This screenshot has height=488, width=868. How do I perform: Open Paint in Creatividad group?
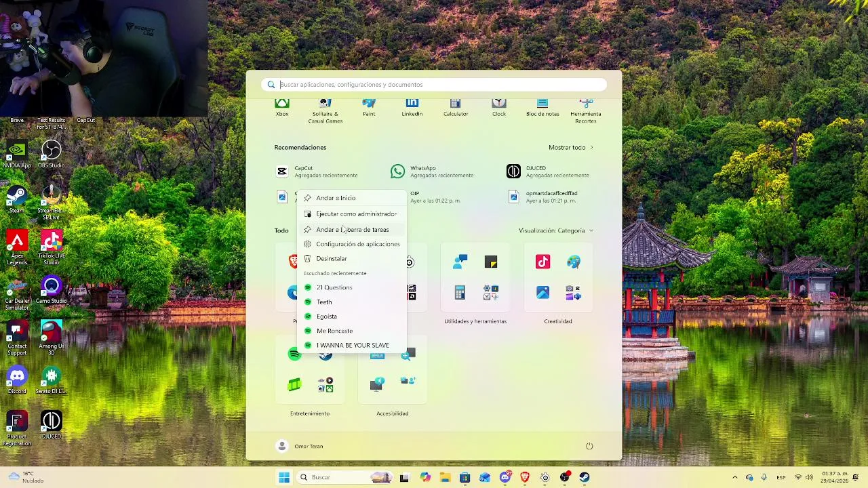click(x=574, y=262)
